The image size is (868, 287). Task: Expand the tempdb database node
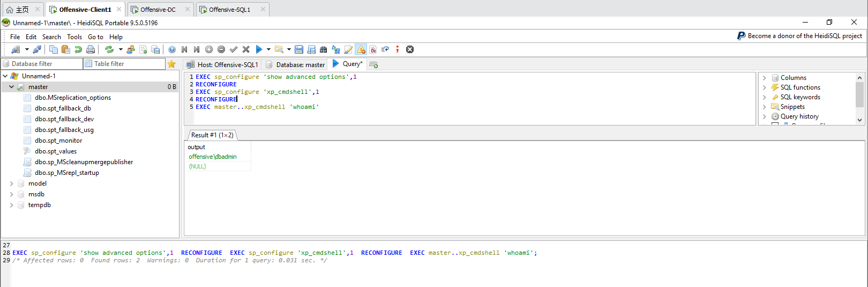pyautogui.click(x=12, y=205)
